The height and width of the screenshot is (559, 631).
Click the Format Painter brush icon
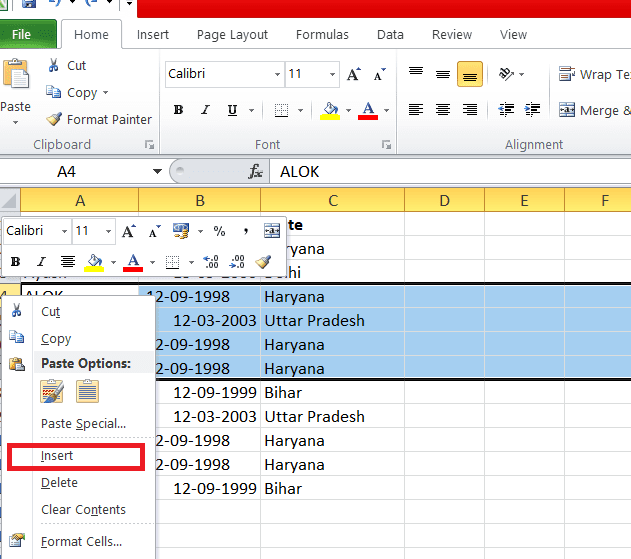pyautogui.click(x=54, y=119)
